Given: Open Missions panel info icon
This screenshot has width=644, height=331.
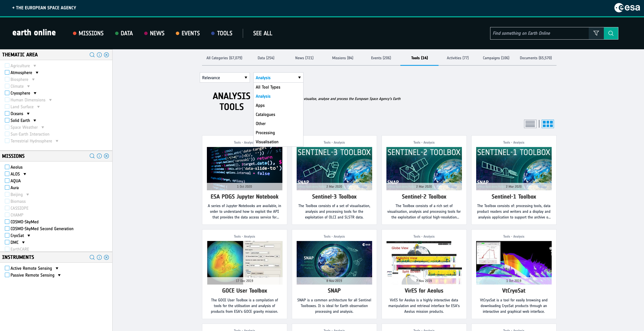Looking at the screenshot, I should coord(99,156).
